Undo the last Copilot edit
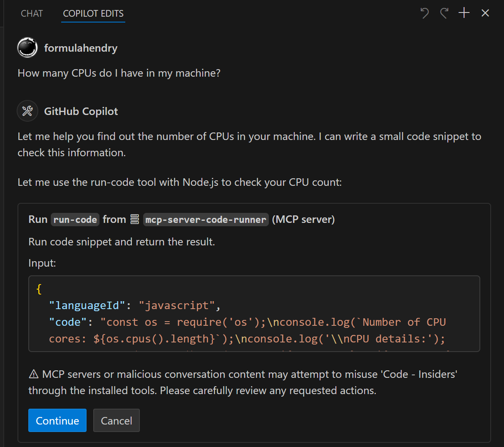504x447 pixels. click(x=425, y=13)
